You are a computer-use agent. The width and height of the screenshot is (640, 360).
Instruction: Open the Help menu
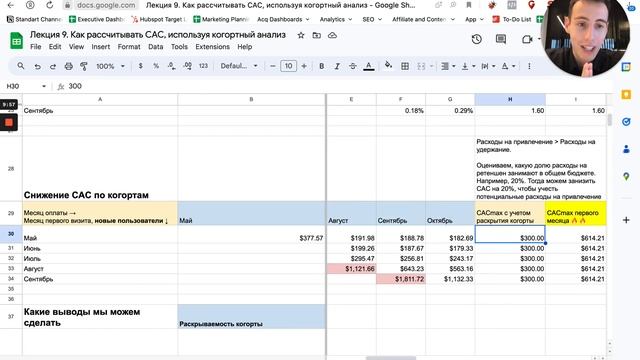(244, 47)
